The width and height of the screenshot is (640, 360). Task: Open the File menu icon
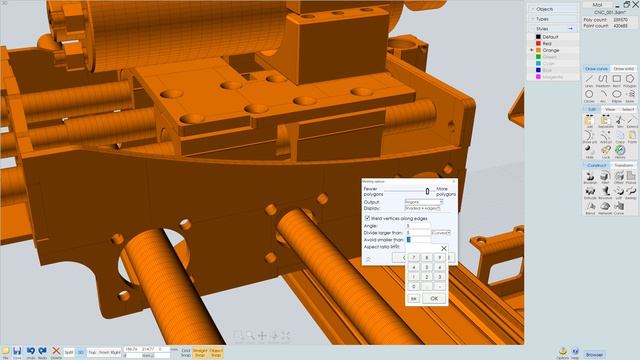5,352
